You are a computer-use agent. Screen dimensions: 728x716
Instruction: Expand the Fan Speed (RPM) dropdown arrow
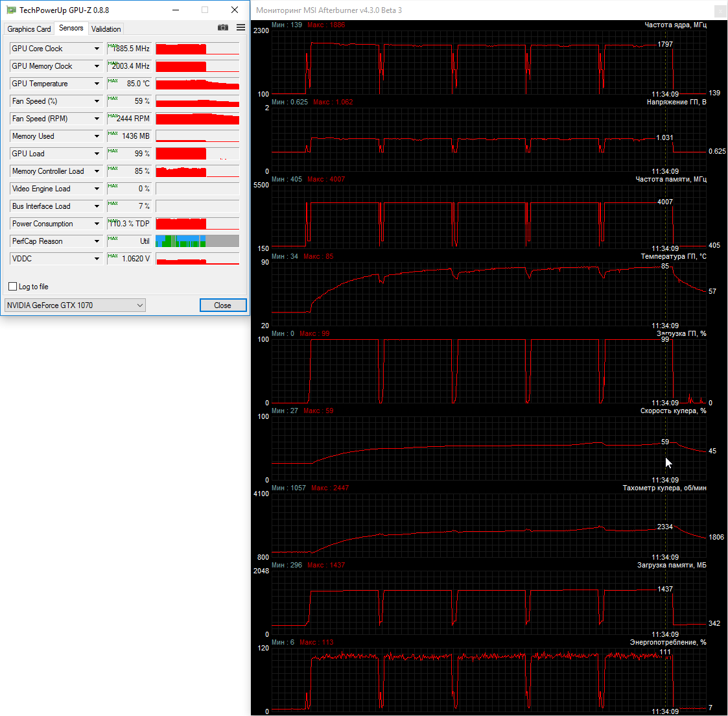[x=97, y=119]
